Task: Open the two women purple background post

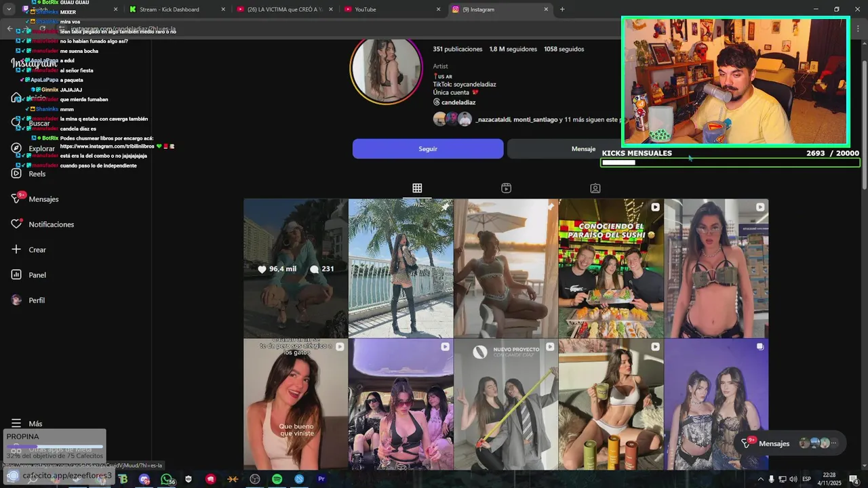Action: (716, 405)
